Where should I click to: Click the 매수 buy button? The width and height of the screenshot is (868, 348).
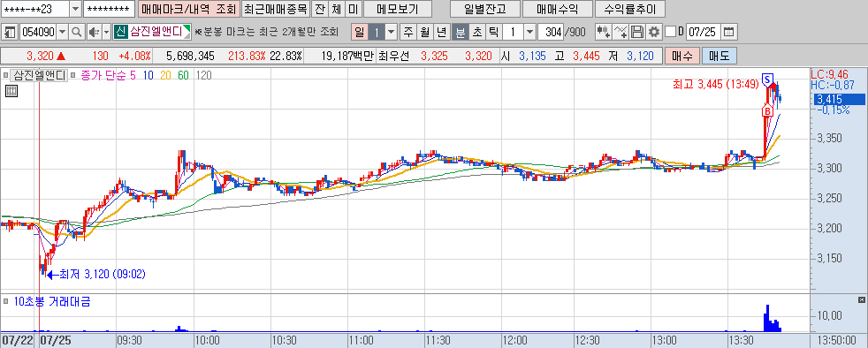click(x=682, y=56)
